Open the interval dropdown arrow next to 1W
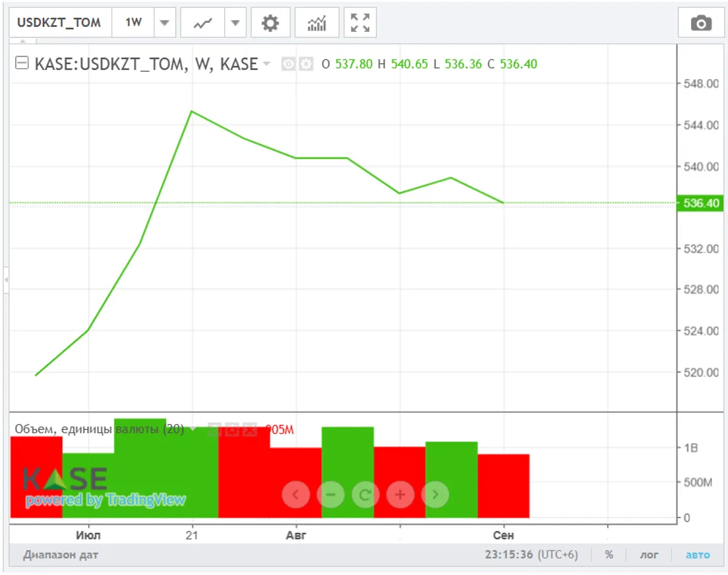Viewport: 728px width, 575px height. point(164,23)
